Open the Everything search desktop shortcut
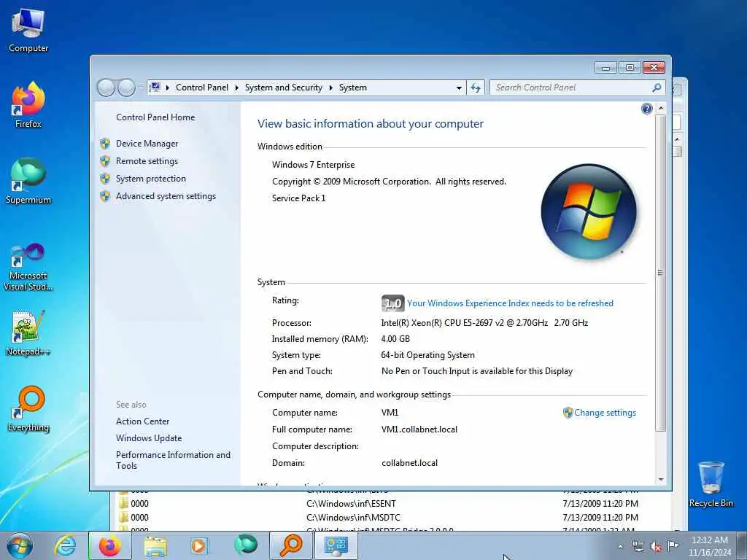 click(28, 408)
